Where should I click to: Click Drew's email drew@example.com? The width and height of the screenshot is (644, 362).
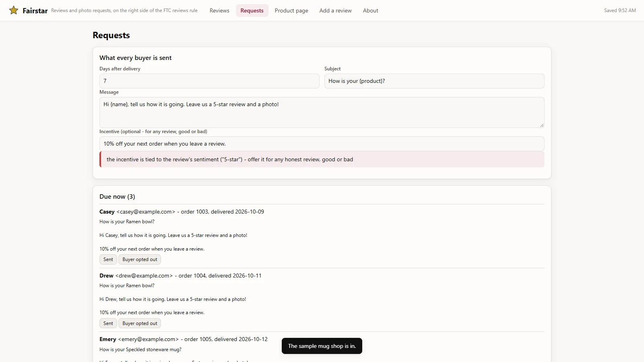[x=144, y=276]
